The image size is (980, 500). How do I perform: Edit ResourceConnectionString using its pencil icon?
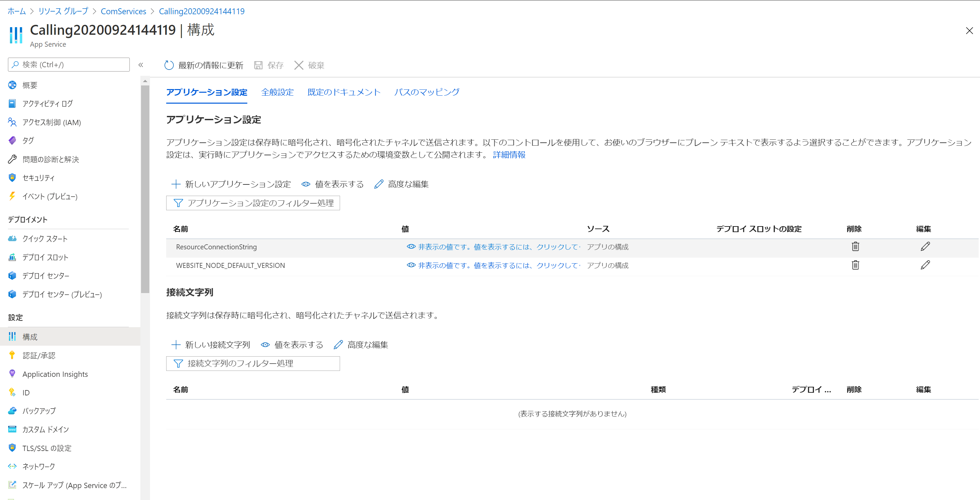[925, 247]
